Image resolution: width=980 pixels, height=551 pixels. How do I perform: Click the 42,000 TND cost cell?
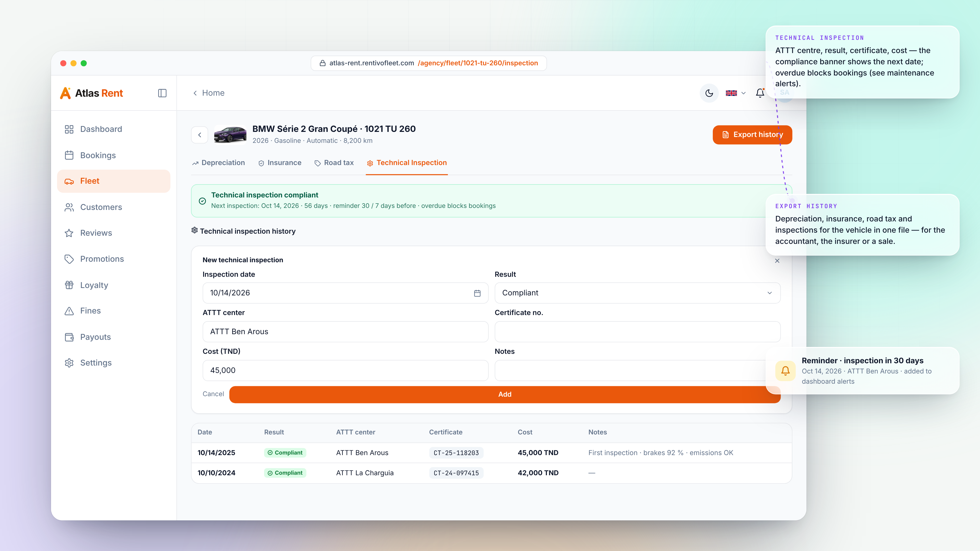point(538,473)
